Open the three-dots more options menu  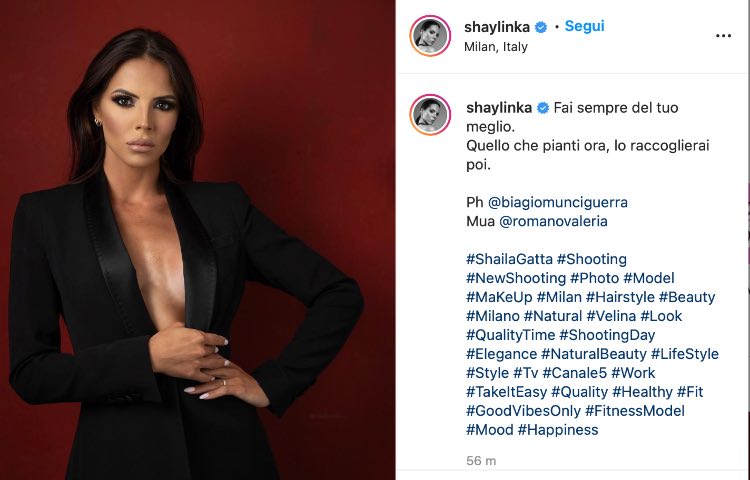point(723,36)
